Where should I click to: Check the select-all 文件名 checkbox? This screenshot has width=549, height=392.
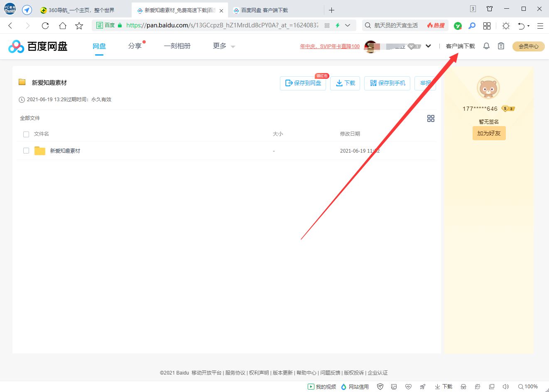coord(26,134)
